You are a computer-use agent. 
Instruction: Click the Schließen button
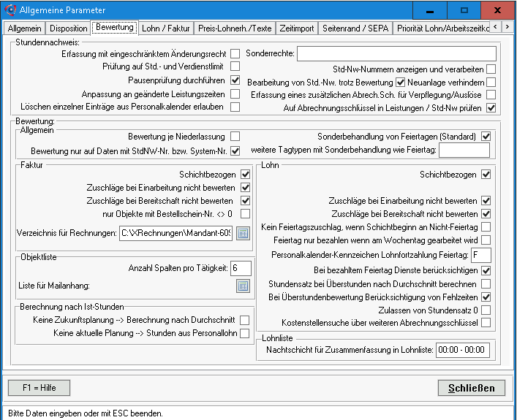click(471, 388)
